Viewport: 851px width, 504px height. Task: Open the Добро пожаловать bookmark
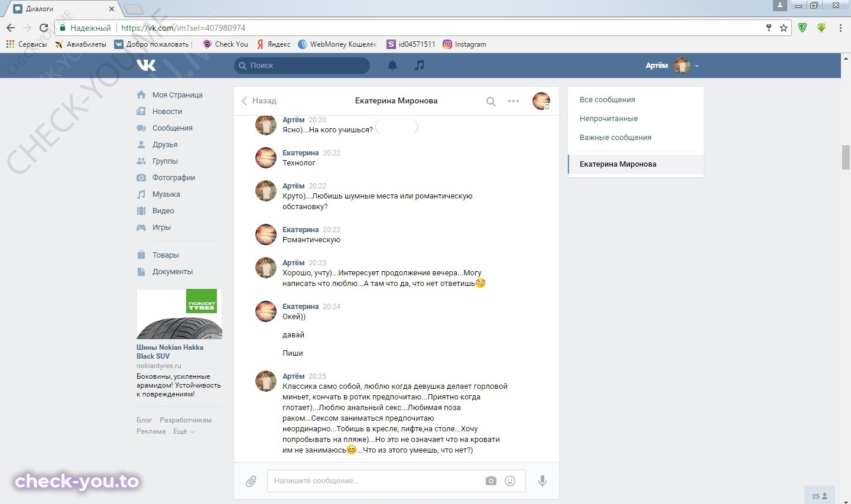[x=152, y=44]
